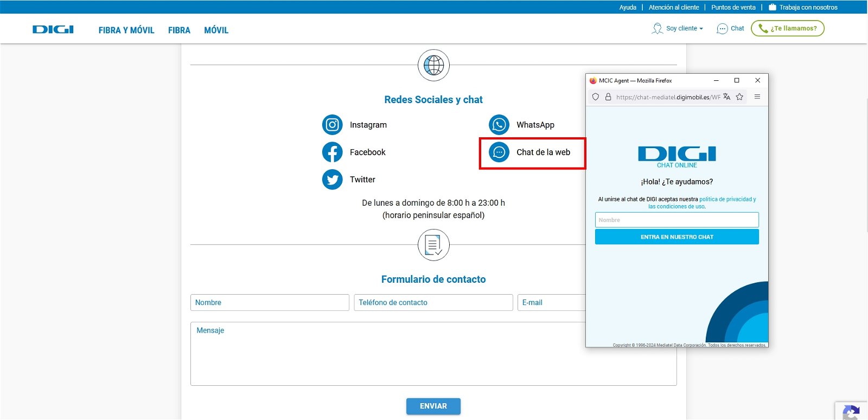This screenshot has width=868, height=420.
Task: Open Puntos de venta in top bar
Action: [x=733, y=7]
